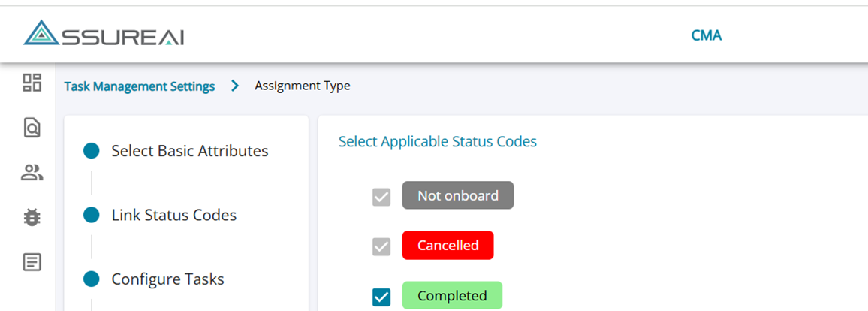Screen dimensions: 868x311
Task: Open the notes list sidebar icon
Action: (x=32, y=263)
